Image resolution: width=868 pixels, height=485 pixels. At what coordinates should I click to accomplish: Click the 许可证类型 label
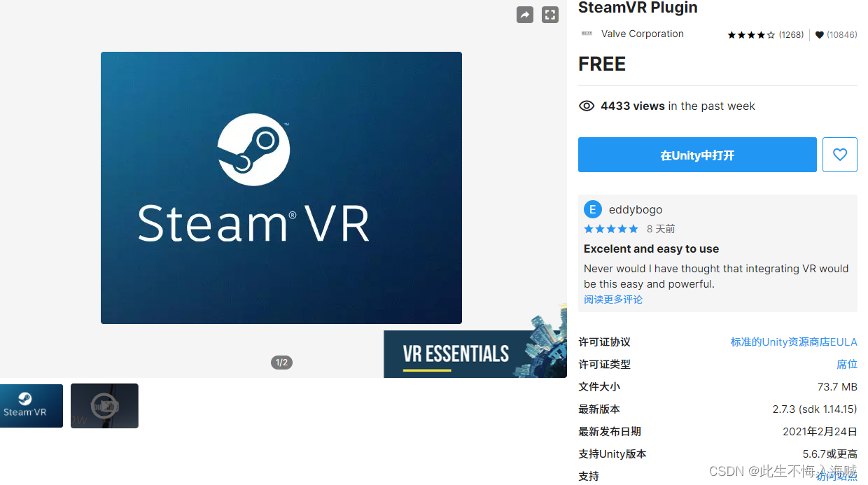(x=604, y=364)
